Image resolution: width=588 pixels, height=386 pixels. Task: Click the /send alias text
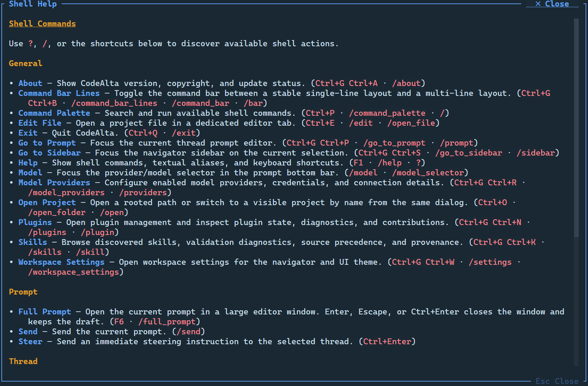click(x=188, y=332)
